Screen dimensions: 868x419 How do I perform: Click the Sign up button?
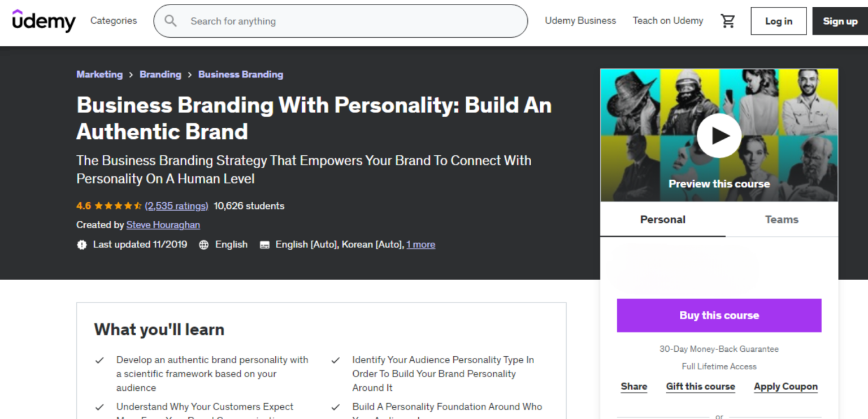coord(840,21)
